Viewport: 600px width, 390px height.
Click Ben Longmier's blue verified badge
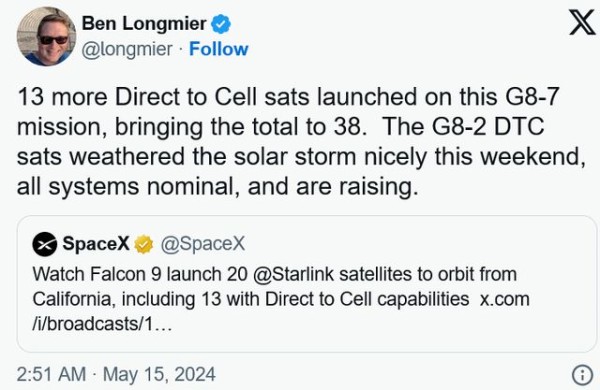pos(221,24)
